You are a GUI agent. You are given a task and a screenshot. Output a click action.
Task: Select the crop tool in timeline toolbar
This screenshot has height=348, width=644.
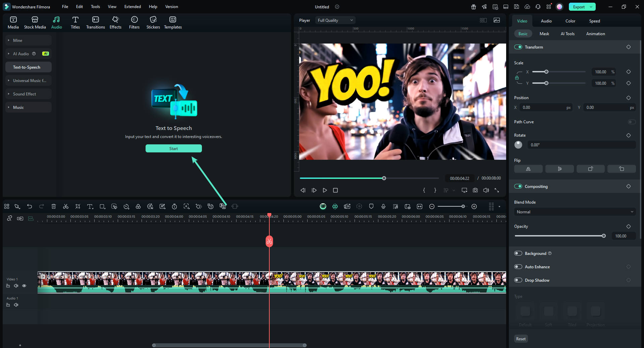[78, 206]
